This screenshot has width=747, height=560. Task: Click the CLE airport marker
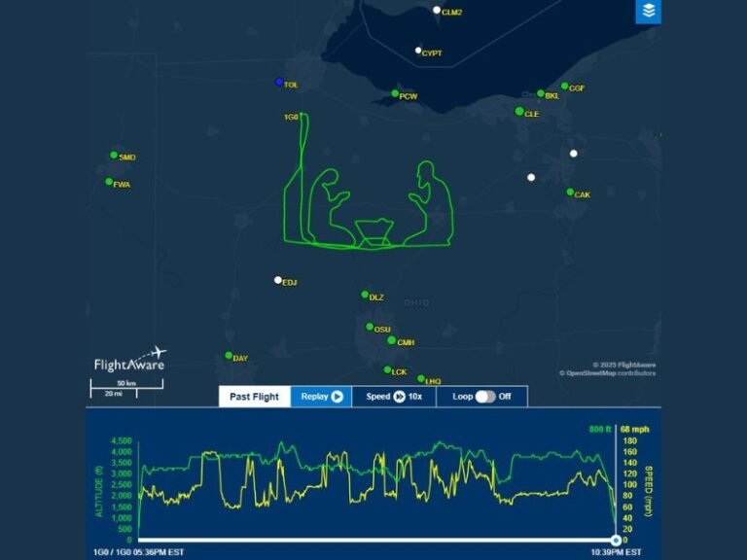[x=519, y=111]
